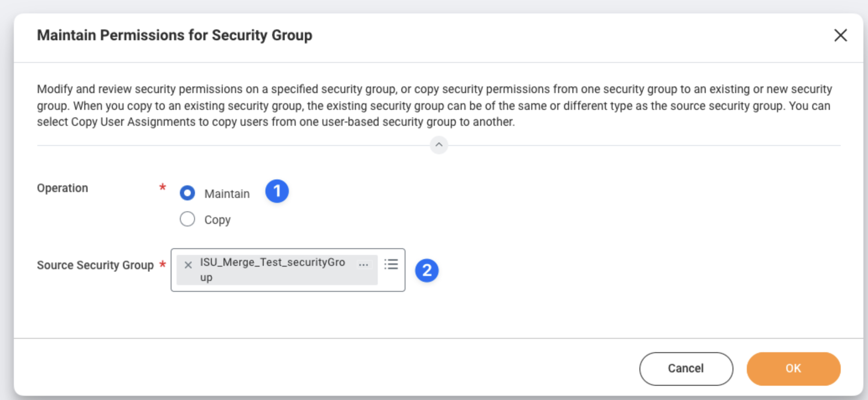This screenshot has width=868, height=400.
Task: Click the blue number 1 badge
Action: click(277, 191)
